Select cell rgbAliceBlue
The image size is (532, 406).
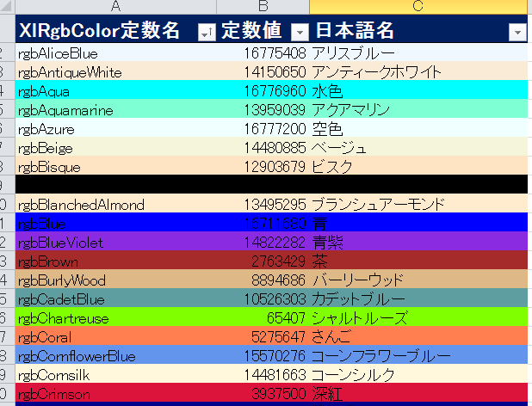(115, 52)
